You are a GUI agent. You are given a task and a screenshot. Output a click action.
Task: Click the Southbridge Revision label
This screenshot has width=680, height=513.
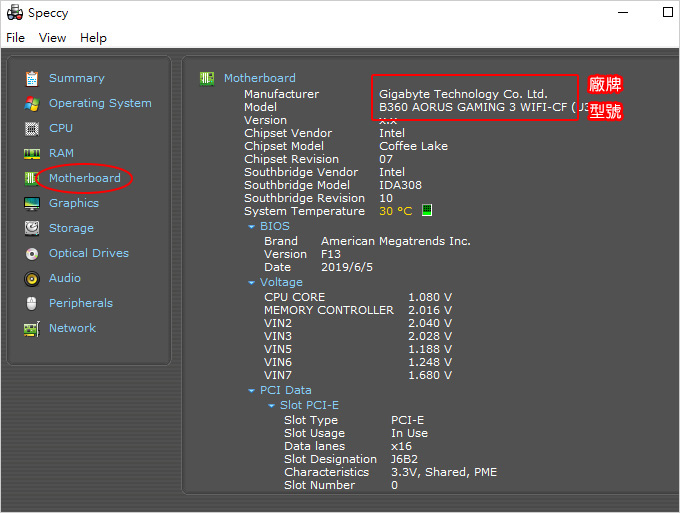304,198
